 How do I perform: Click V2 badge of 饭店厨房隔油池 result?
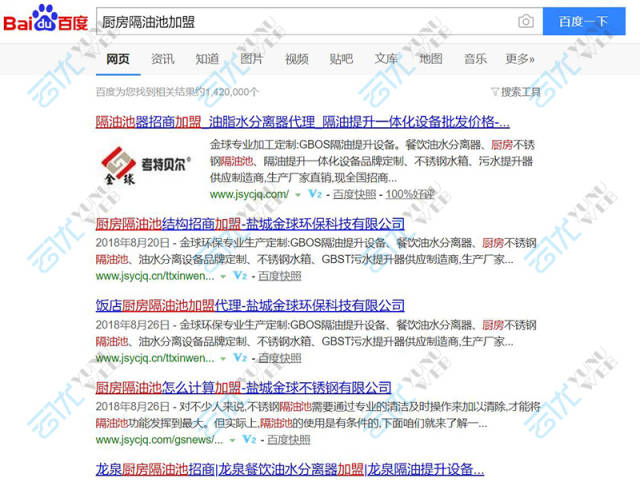tap(240, 358)
